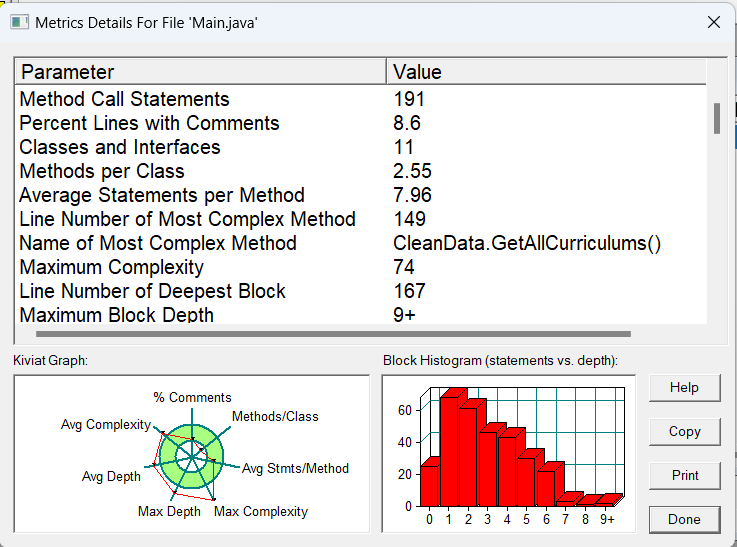Click the horizontal scrollbar thumb

click(x=332, y=334)
